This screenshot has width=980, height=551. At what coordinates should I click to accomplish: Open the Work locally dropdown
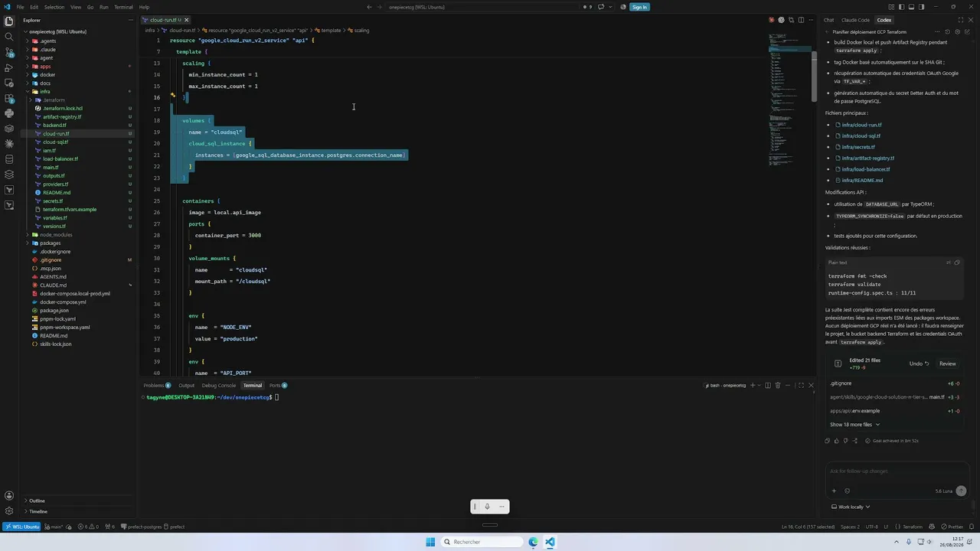coord(851,507)
